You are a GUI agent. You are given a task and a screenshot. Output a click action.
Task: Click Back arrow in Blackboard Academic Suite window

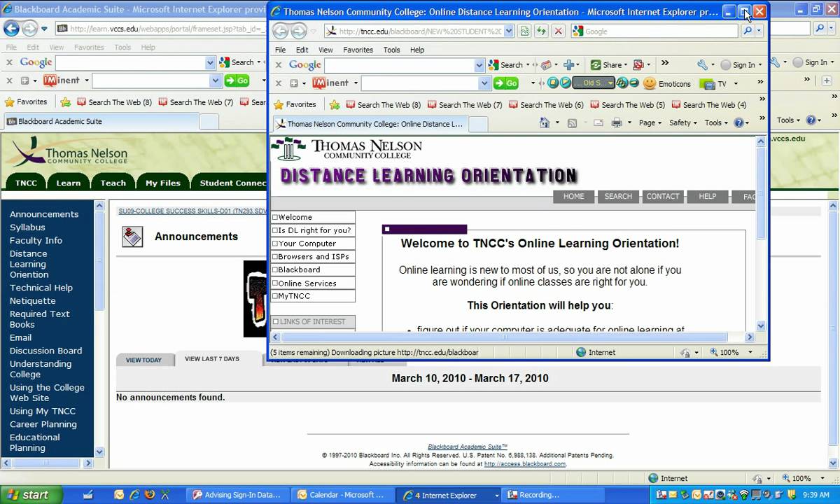11,29
